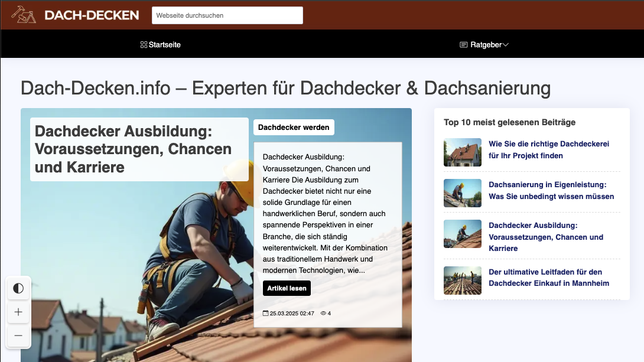Screen dimensions: 644x362
Task: Click inside the Webseite durchsuchen search field
Action: click(227, 15)
